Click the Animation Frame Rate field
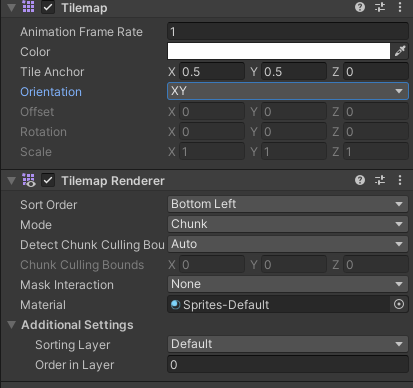This screenshot has width=413, height=388. tap(288, 31)
